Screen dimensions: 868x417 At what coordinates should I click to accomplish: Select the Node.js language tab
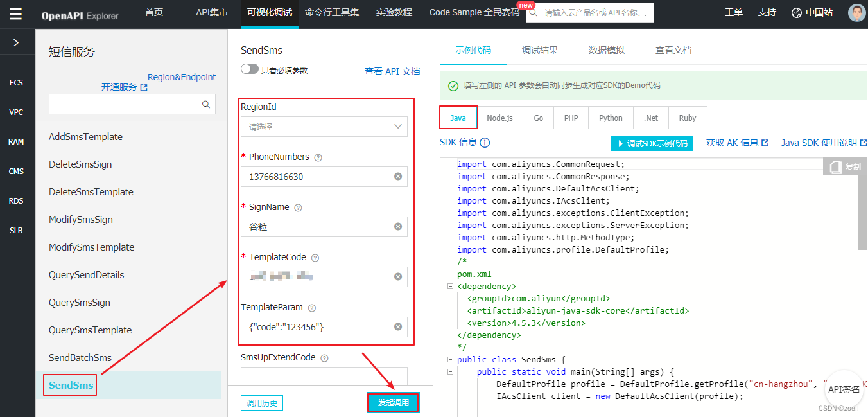tap(500, 118)
